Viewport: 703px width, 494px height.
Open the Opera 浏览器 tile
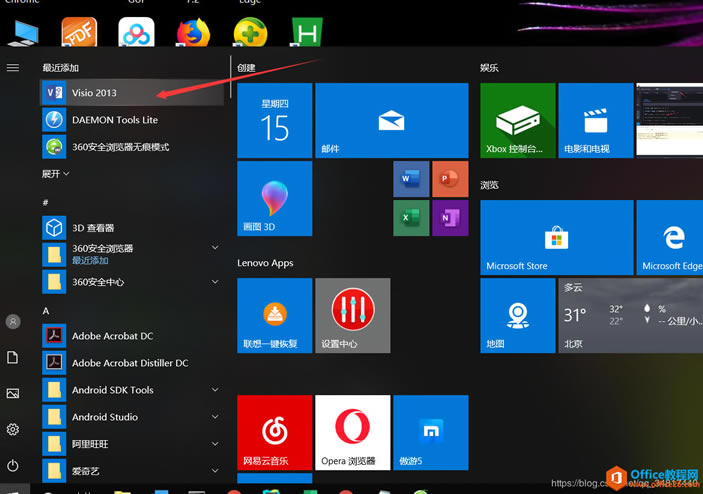352,433
